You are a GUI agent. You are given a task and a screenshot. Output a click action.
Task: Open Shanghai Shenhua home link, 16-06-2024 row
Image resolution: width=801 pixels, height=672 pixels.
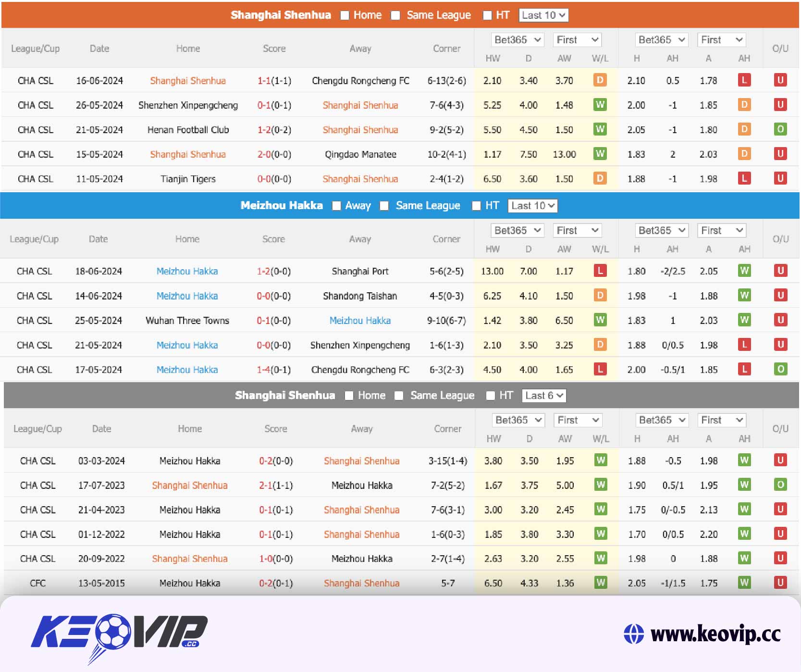[x=188, y=81]
